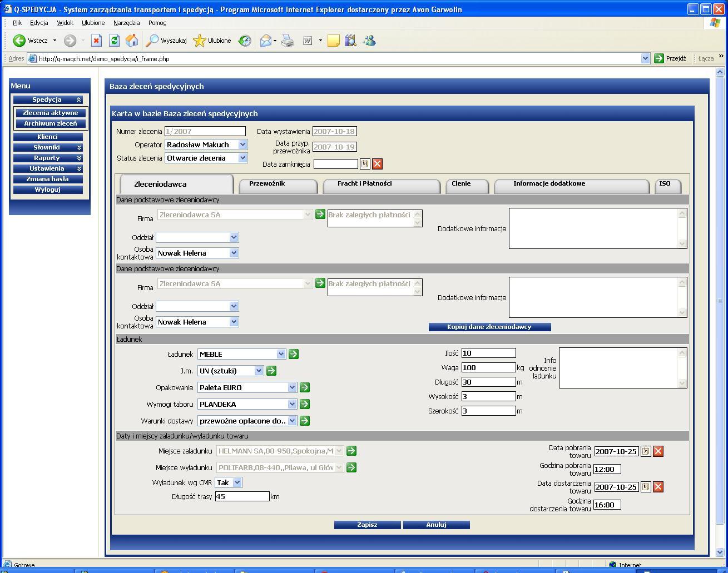Open Zlecenia aktywne in menu
Screen dimensions: 728x573
[x=51, y=113]
